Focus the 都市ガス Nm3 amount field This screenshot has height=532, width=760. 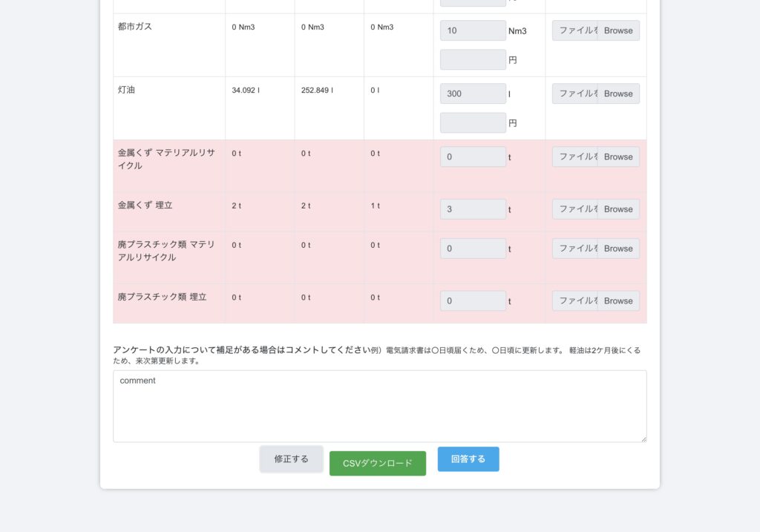[x=473, y=30]
